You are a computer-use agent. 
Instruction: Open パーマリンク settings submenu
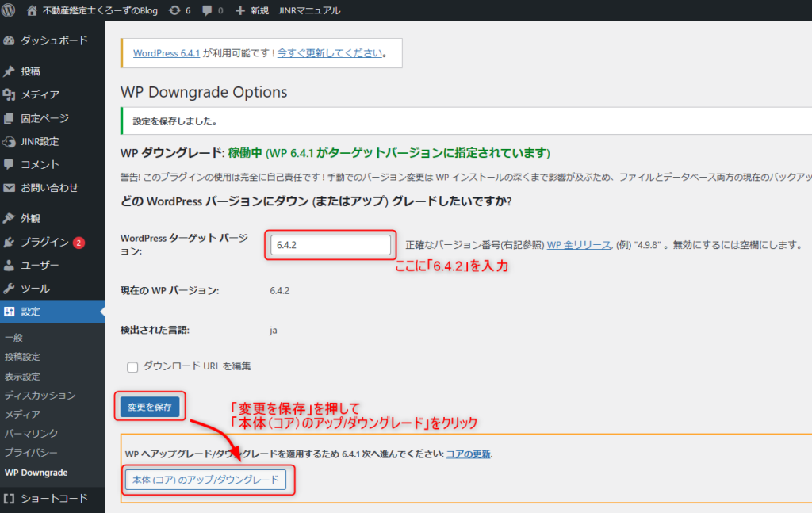point(31,434)
